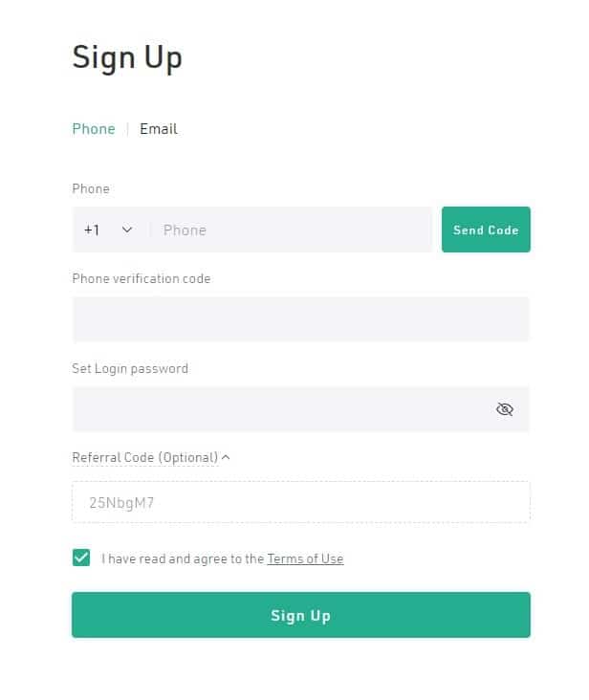
Task: Click the Sign Up page heading
Action: click(127, 57)
